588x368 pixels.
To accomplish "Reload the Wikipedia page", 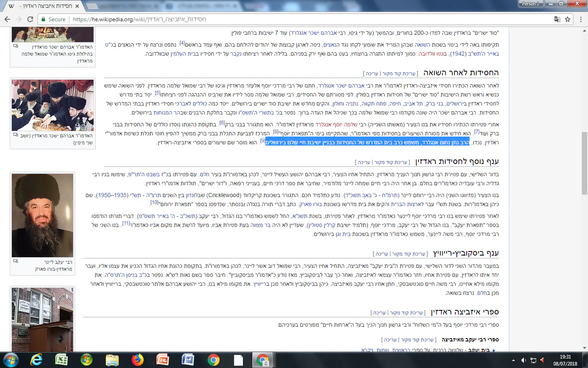I will coord(30,19).
